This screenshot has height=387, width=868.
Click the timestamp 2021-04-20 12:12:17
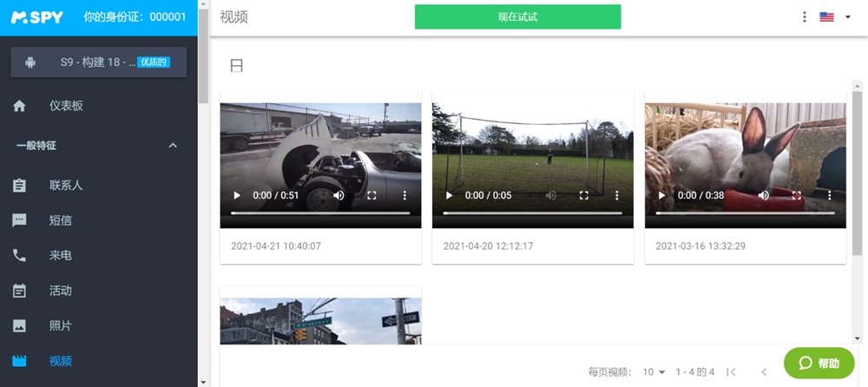click(x=488, y=246)
